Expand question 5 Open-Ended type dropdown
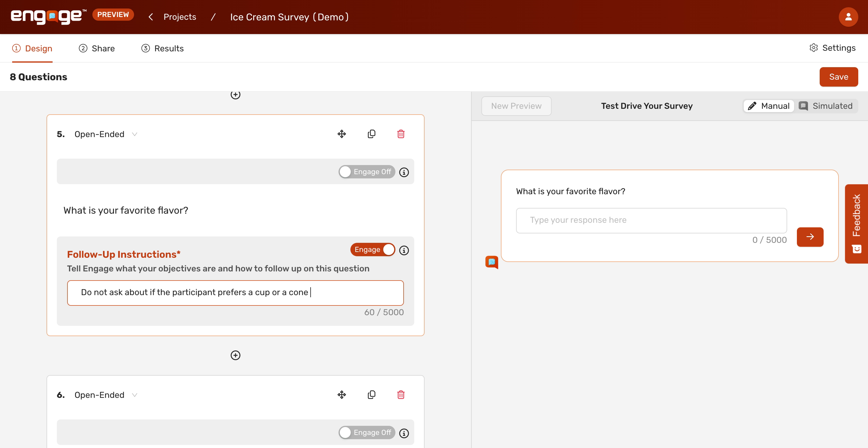 coord(106,134)
